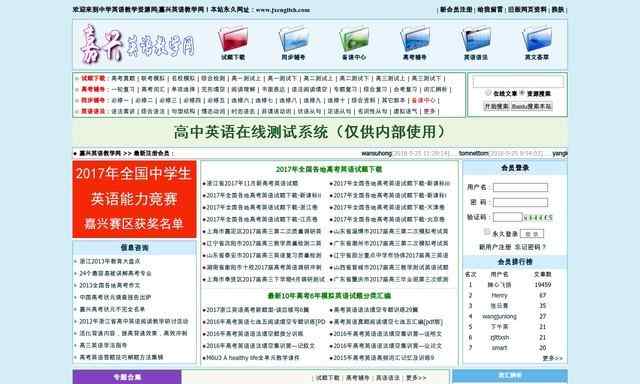Select the 在线文章 radio option
This screenshot has width=640, height=384.
pos(488,93)
